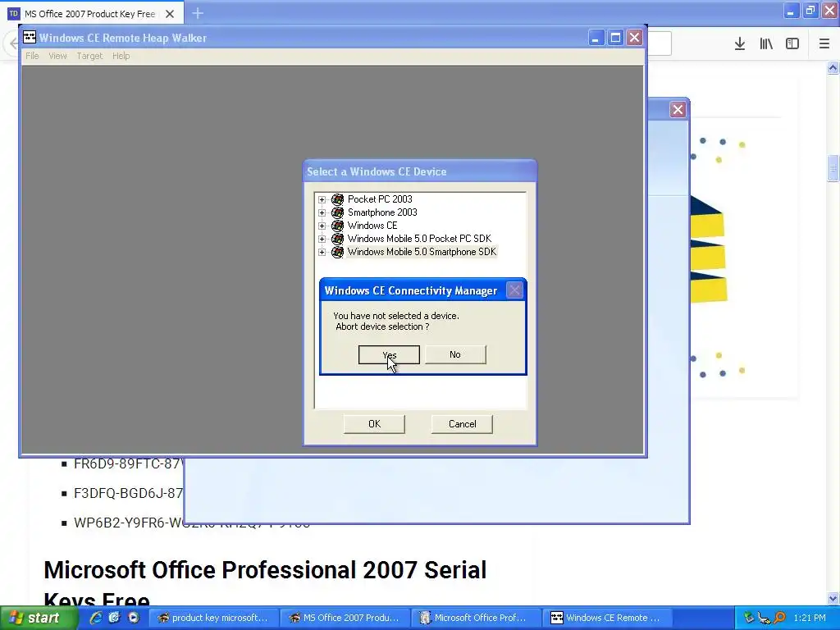Click product key starting F3DFQ-BGD6J
Image resolution: width=840 pixels, height=630 pixels.
(x=128, y=493)
